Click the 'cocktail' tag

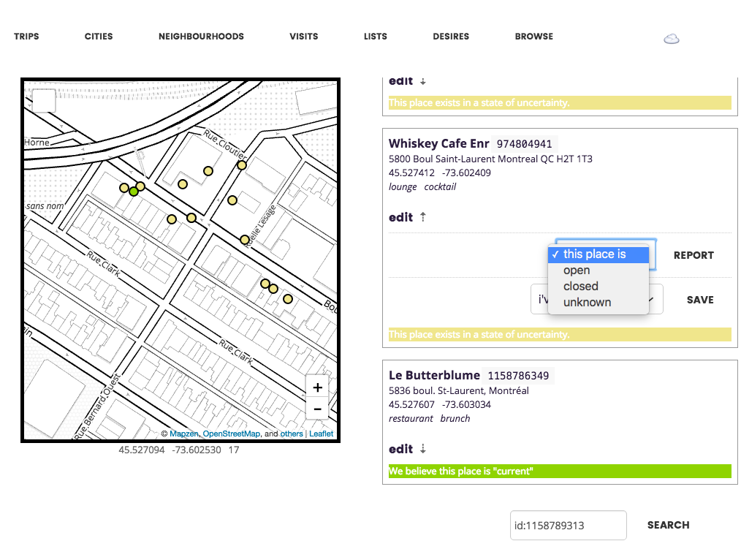tap(440, 186)
